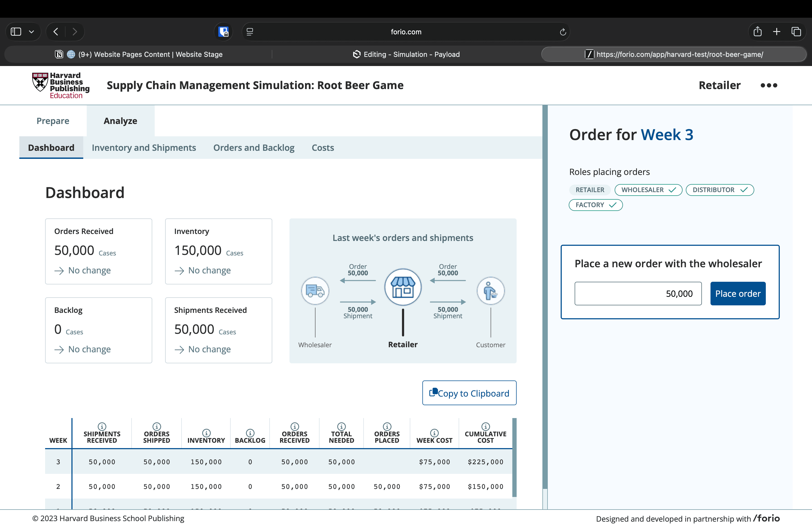
Task: Open Safari share menu
Action: [757, 32]
